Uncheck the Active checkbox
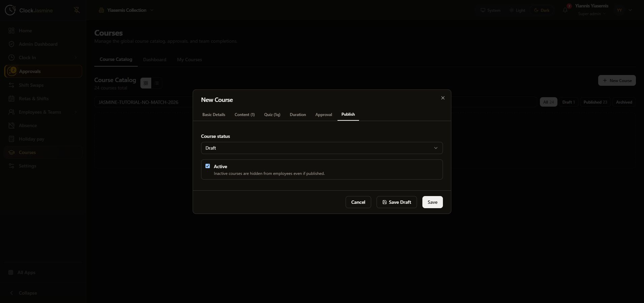Screen dimensions: 644x303 click(207, 166)
